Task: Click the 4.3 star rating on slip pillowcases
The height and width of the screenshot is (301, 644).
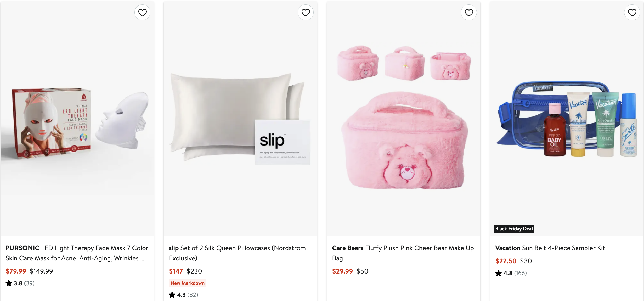Action: pyautogui.click(x=181, y=295)
